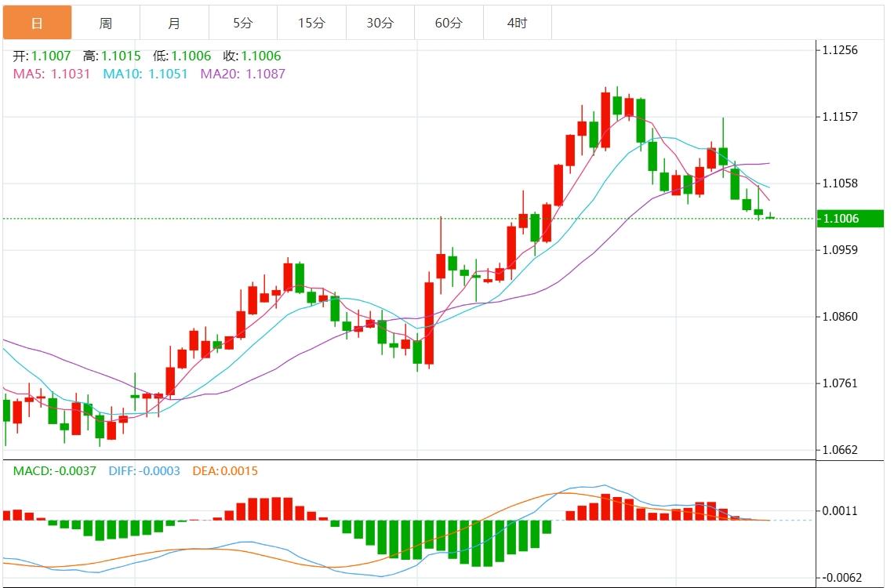
Task: Open the 月 monthly chart tab
Action: click(174, 23)
